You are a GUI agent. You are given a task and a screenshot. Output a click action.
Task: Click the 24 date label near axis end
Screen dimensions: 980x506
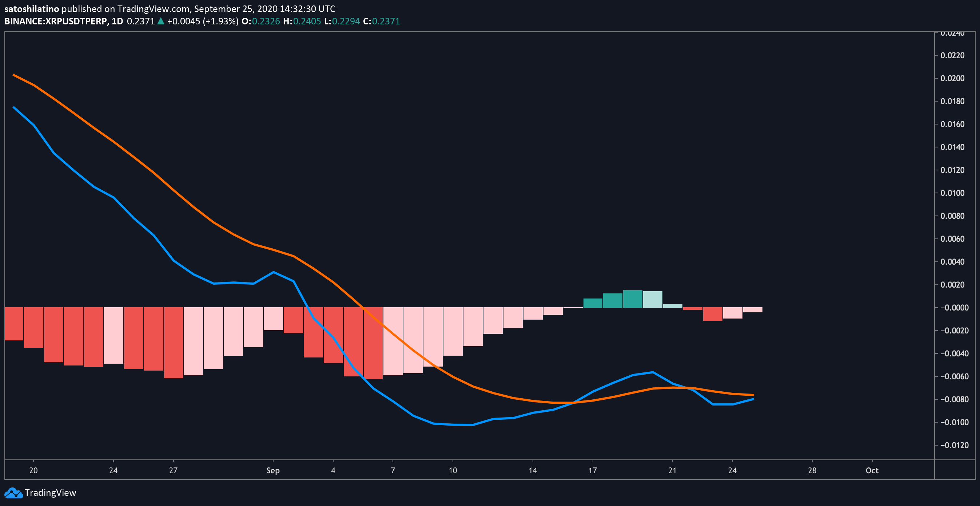pos(732,471)
